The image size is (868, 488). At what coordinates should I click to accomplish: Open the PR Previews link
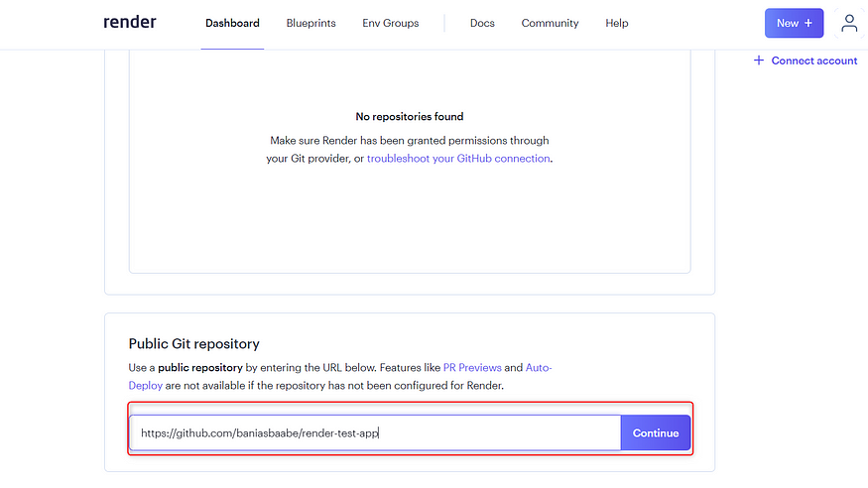472,367
